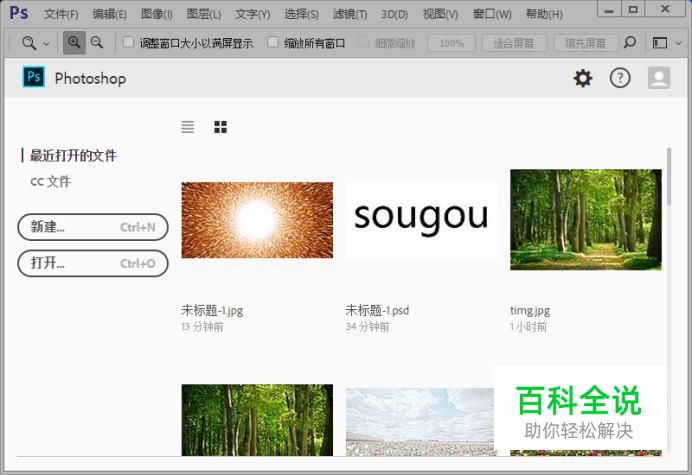
Task: Switch to list view icon
Action: pos(188,127)
